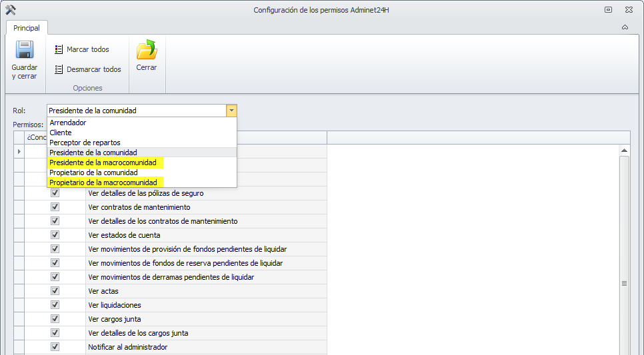Image resolution: width=644 pixels, height=355 pixels.
Task: Click the Cerrar folder icon
Action: [147, 50]
